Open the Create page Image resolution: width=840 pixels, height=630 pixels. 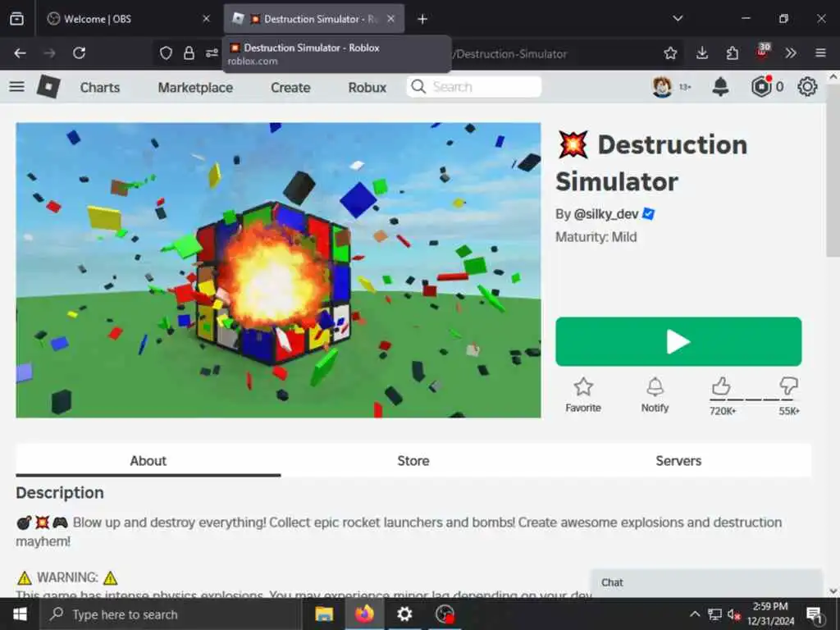(x=290, y=87)
